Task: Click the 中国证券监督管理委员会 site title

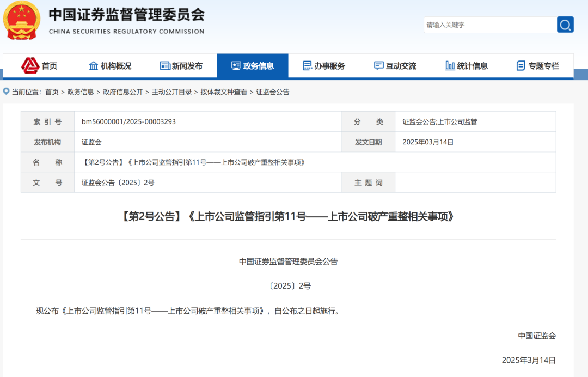Action: tap(126, 15)
